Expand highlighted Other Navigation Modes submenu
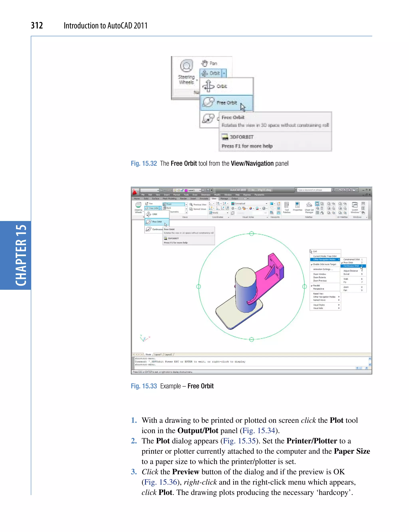 [325, 260]
